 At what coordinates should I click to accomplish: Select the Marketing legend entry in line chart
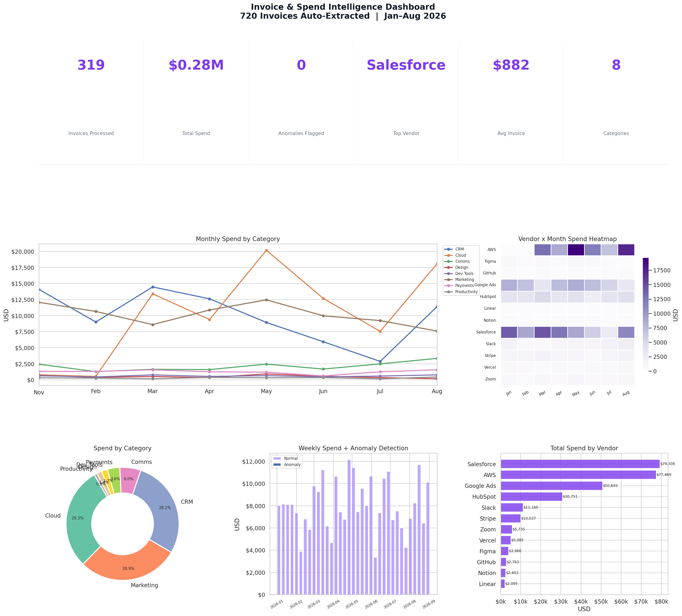(459, 279)
